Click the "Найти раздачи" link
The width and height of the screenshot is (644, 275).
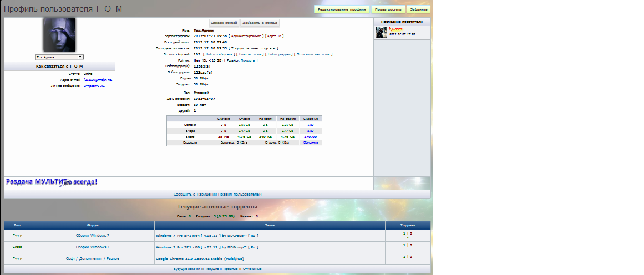279,54
